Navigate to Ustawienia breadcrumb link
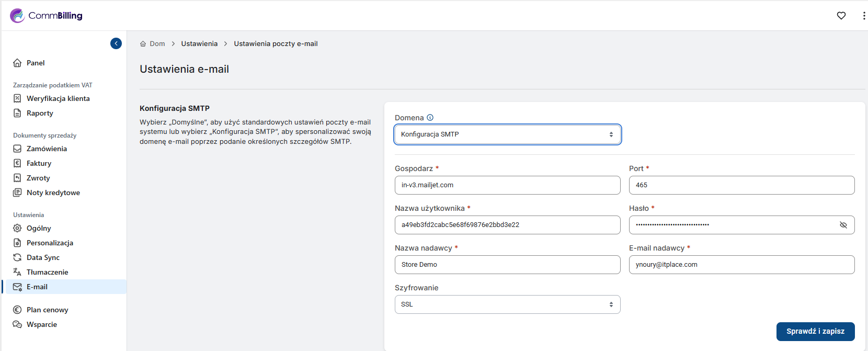 pos(199,44)
